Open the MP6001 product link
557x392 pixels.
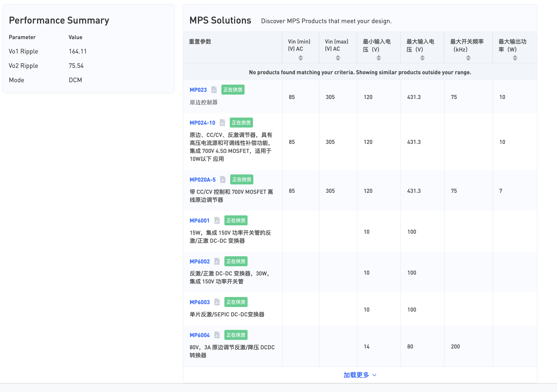(199, 221)
